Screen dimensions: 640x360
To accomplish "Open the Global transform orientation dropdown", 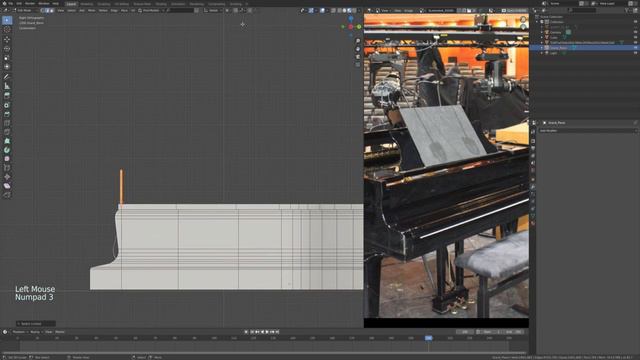I will pyautogui.click(x=214, y=10).
